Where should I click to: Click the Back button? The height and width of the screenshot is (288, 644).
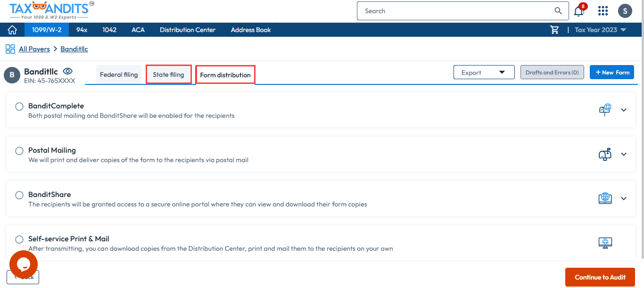[x=23, y=277]
